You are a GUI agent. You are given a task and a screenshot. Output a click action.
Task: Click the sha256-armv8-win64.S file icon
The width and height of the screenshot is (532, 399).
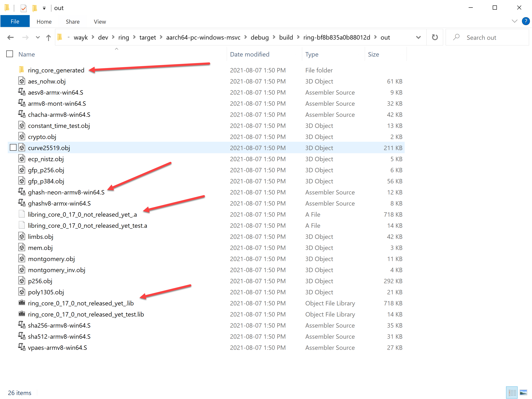22,325
